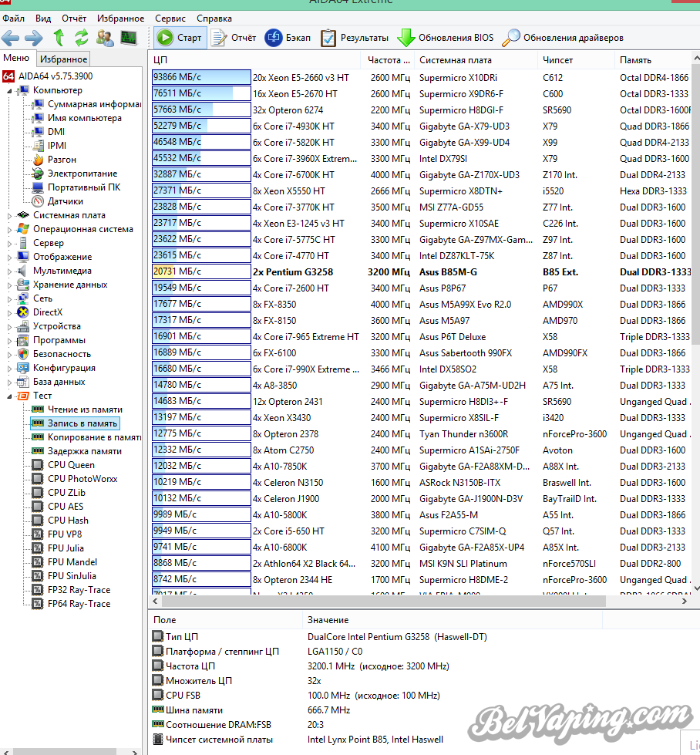Click the Forward navigation arrow
Screen dimensions: 700x755
(34, 38)
